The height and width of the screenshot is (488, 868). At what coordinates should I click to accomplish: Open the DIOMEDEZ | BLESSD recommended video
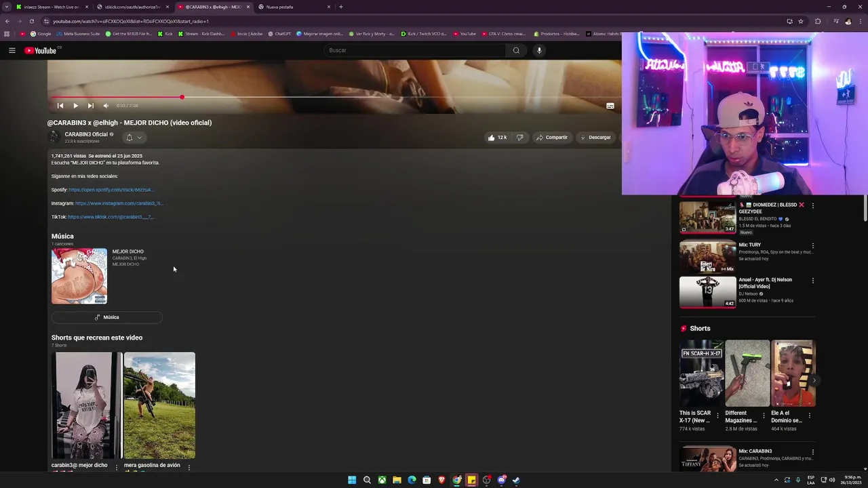(707, 217)
